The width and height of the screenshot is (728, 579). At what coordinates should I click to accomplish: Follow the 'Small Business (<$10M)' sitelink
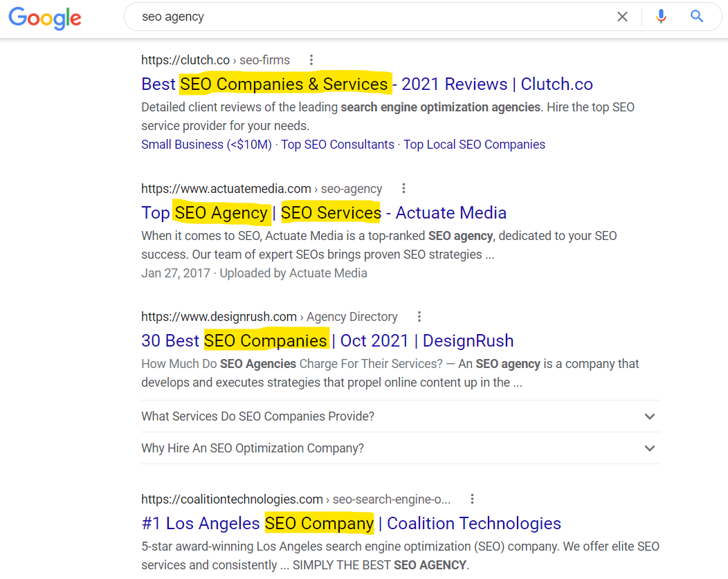tap(206, 145)
